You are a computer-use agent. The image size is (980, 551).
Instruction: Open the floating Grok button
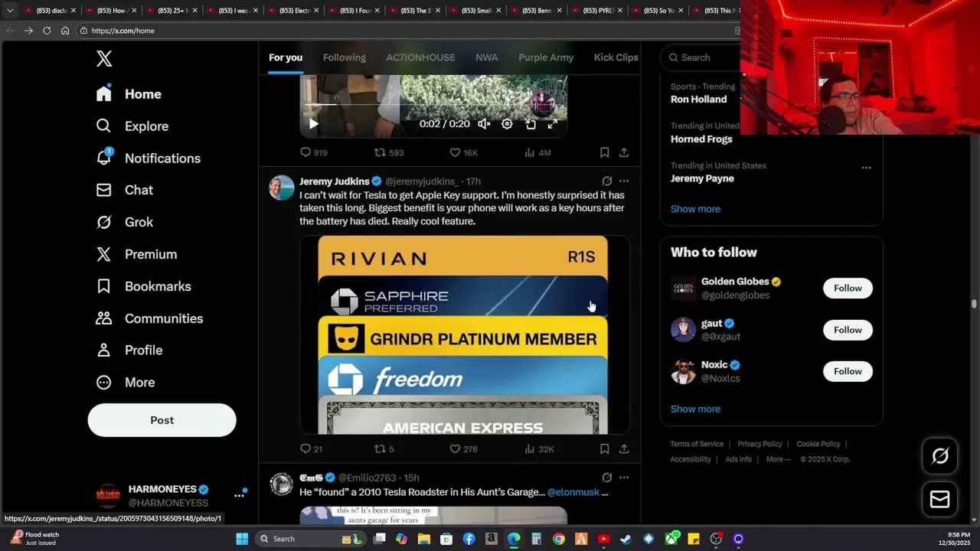(940, 456)
